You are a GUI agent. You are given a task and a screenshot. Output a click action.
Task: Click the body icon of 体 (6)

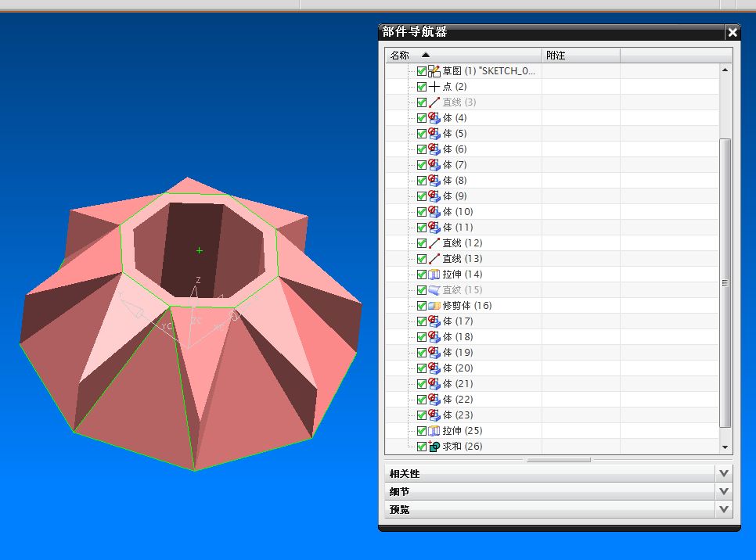pyautogui.click(x=434, y=149)
